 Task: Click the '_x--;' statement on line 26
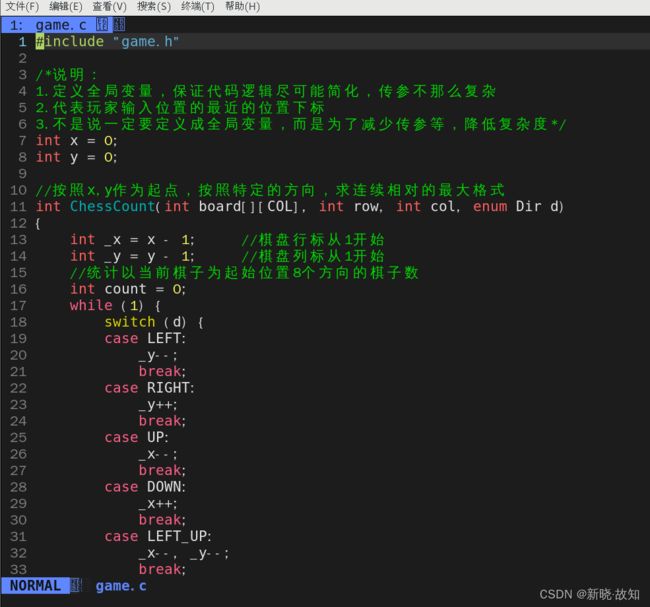tap(158, 454)
